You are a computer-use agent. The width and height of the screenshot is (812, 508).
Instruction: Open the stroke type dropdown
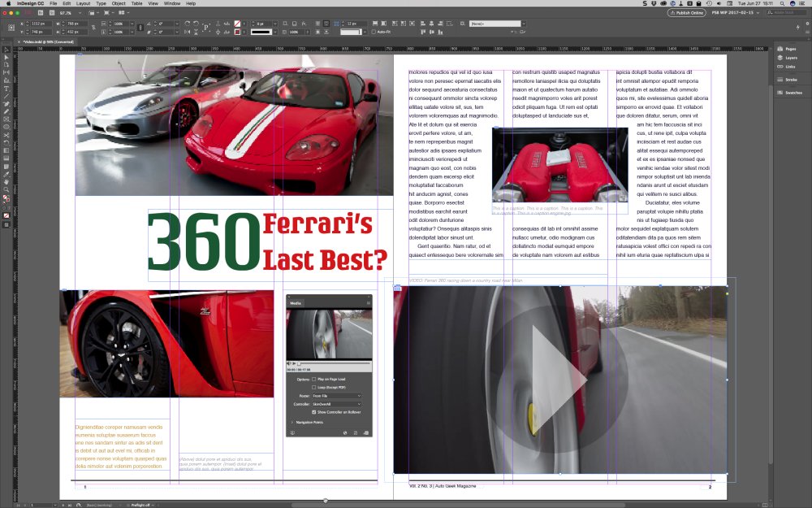click(275, 33)
